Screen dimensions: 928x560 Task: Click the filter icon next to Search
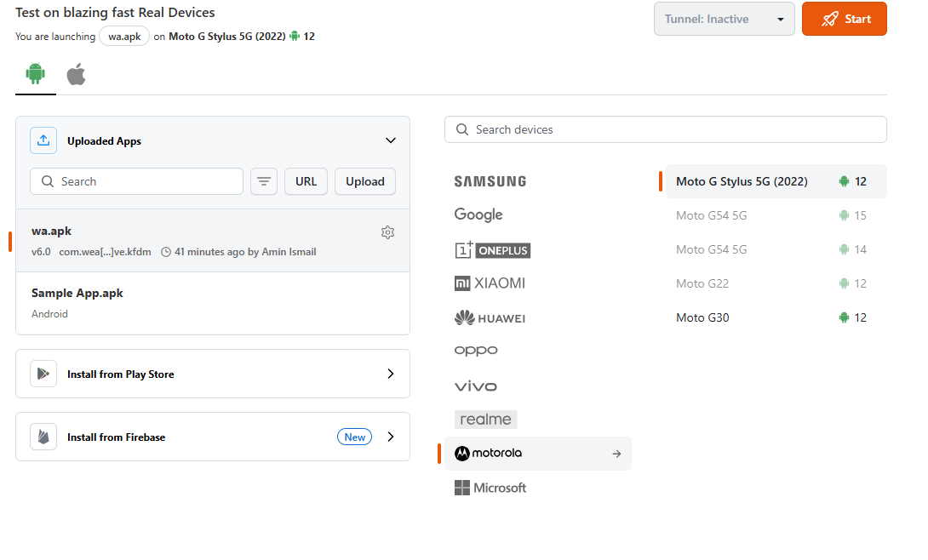pyautogui.click(x=264, y=181)
